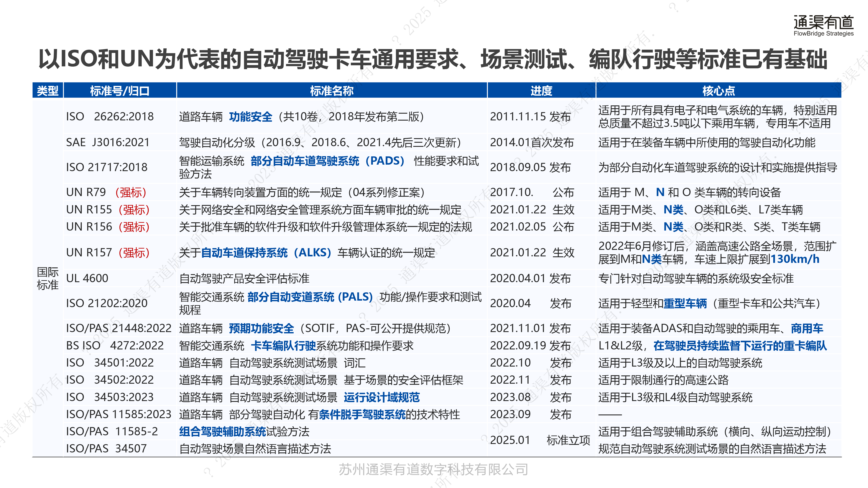The width and height of the screenshot is (868, 488).
Task: Select the 进度 column header
Action: (x=541, y=91)
